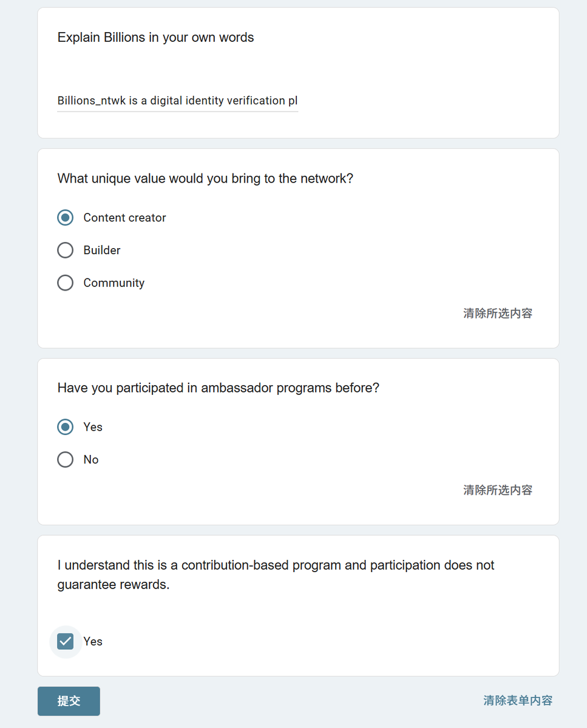
Task: Choose the Builder radio option
Action: click(x=66, y=251)
